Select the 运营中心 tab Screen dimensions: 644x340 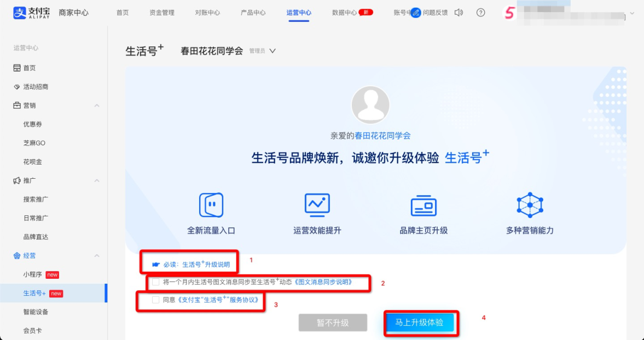pyautogui.click(x=299, y=13)
